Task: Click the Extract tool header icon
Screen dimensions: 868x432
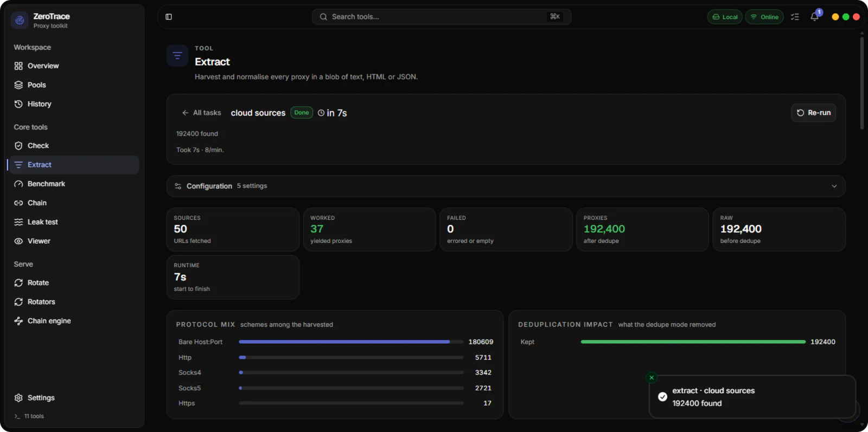Action: [177, 55]
